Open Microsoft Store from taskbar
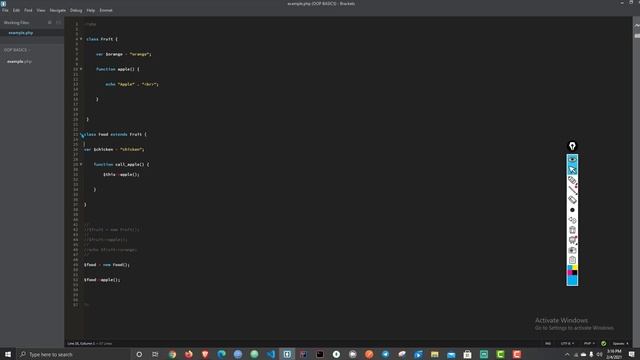Screen dimensions: 640x360 (x=467, y=354)
